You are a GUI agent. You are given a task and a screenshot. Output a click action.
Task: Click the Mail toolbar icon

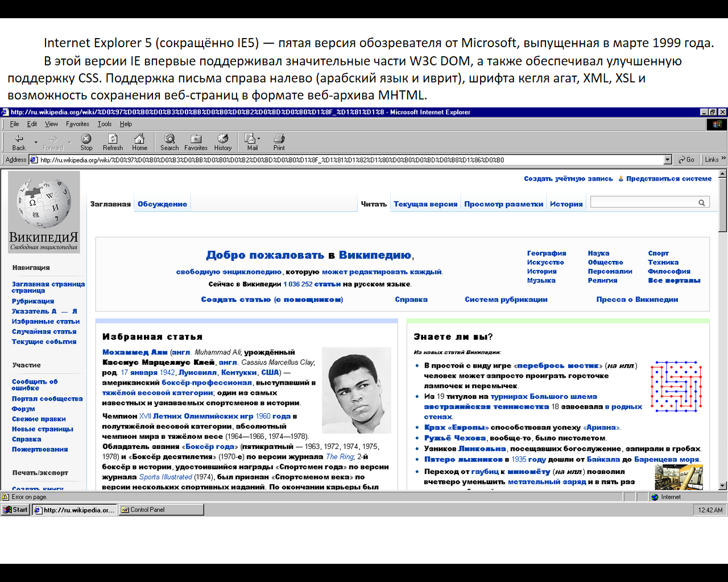coord(249,138)
